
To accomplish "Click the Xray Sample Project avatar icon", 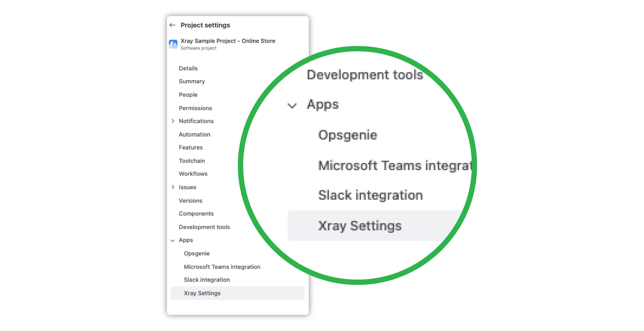I will pyautogui.click(x=173, y=44).
